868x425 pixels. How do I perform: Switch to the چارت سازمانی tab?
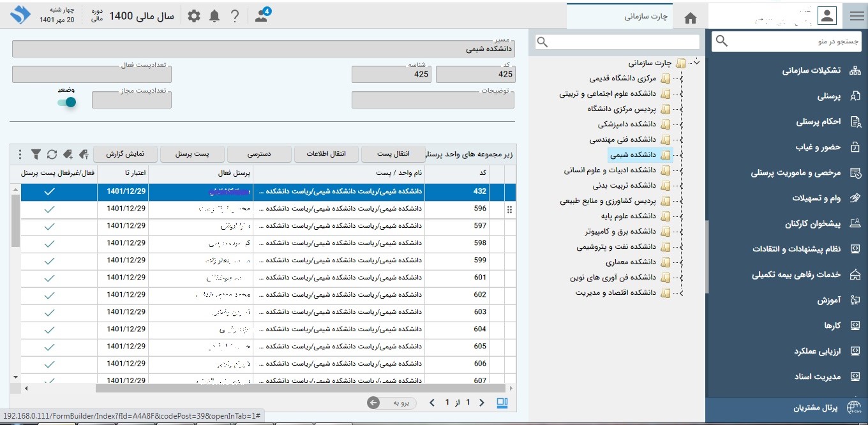point(645,17)
